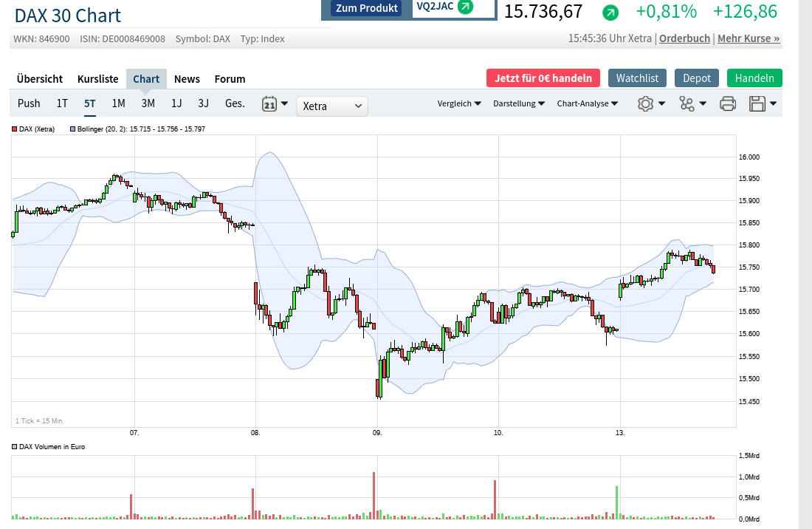Click the green trend arrow beside 15.736,67
The width and height of the screenshot is (812, 529).
pyautogui.click(x=610, y=13)
